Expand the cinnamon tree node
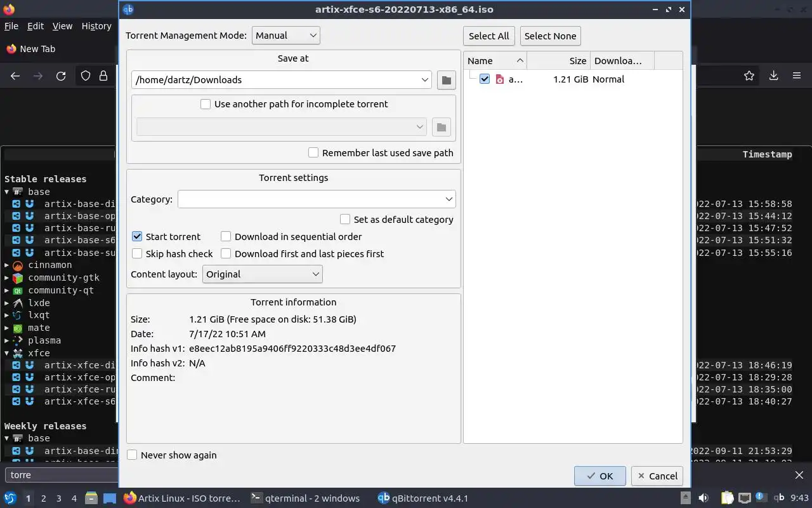This screenshot has height=508, width=812. click(x=7, y=265)
